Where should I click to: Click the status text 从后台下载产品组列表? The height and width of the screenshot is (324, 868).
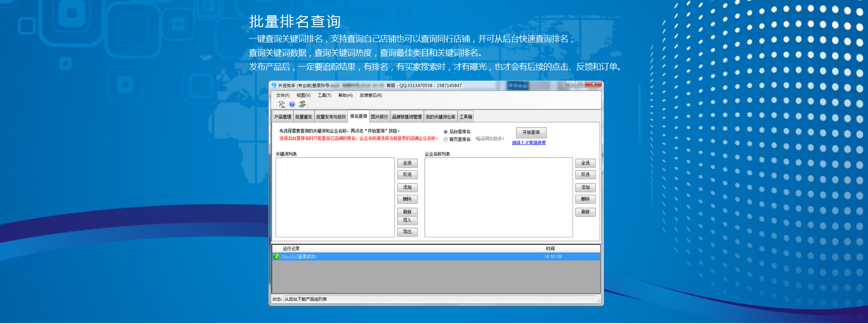306,299
